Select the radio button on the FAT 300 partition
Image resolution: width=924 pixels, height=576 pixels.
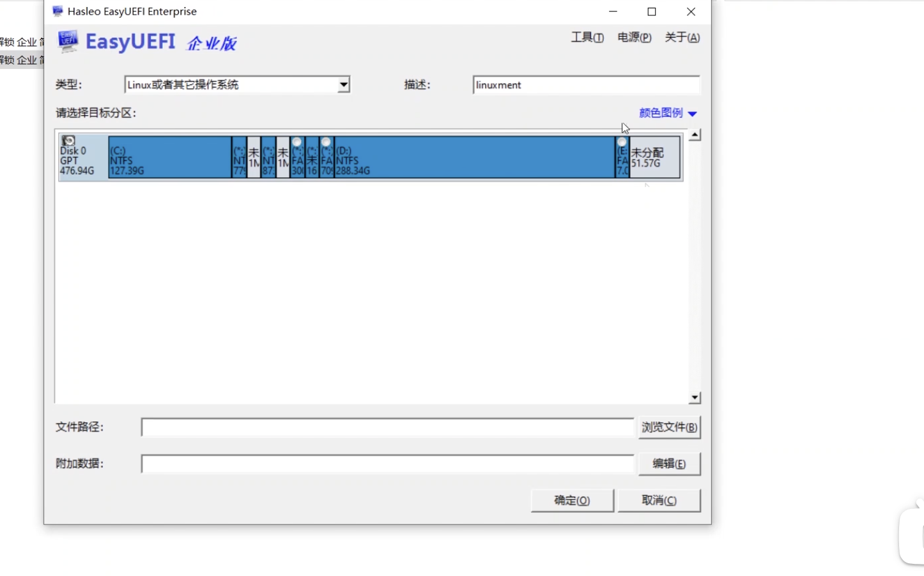[296, 142]
